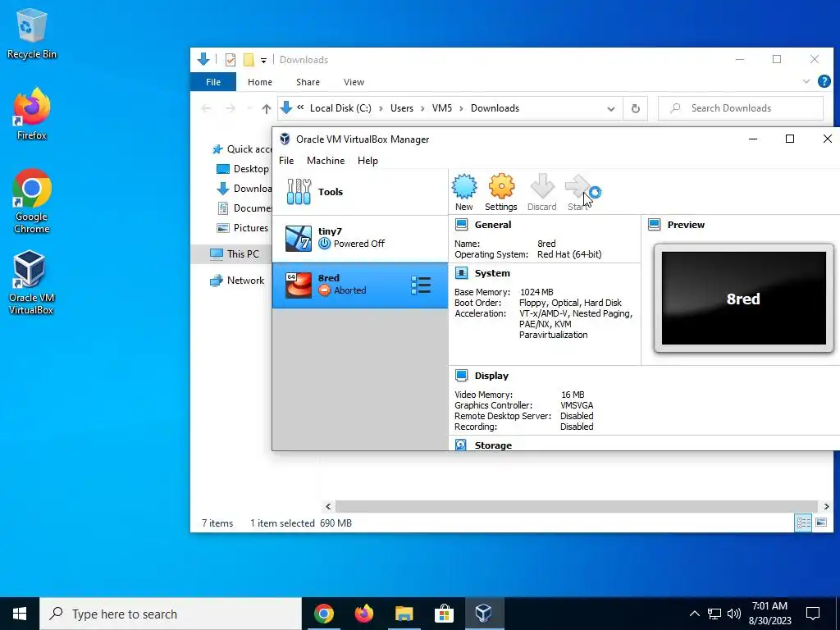Switch to Share ribbon tab in Explorer
This screenshot has width=840, height=630.
tap(308, 82)
